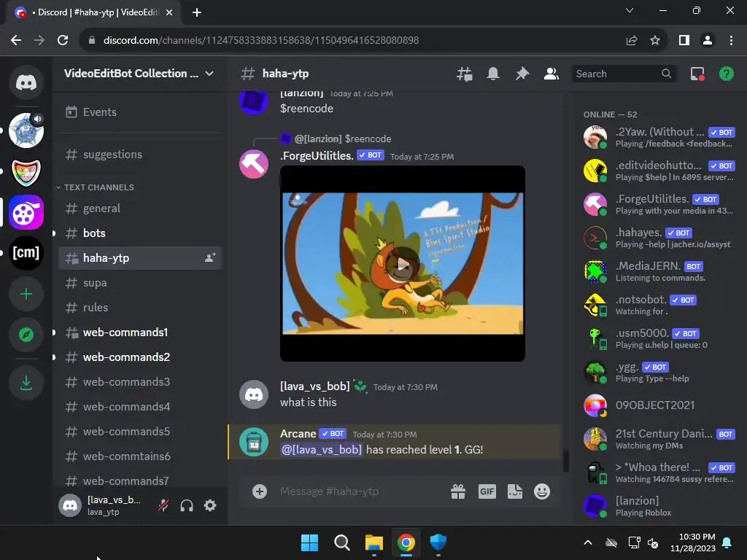Add a server with plus icon

(26, 294)
